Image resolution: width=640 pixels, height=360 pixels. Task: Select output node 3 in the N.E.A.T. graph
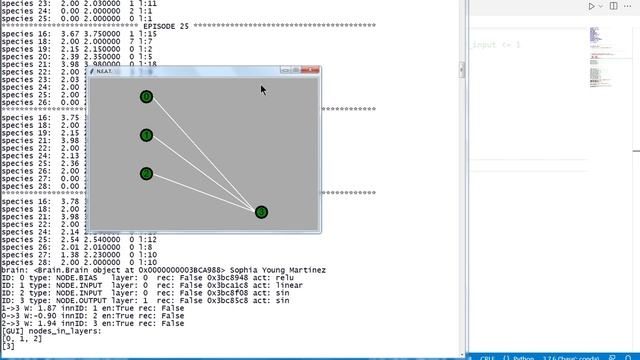pyautogui.click(x=261, y=212)
